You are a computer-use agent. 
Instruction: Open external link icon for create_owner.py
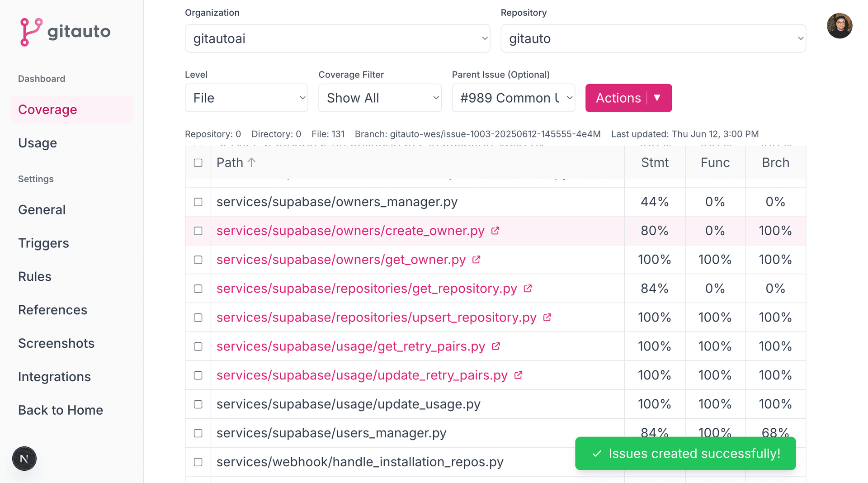point(495,231)
